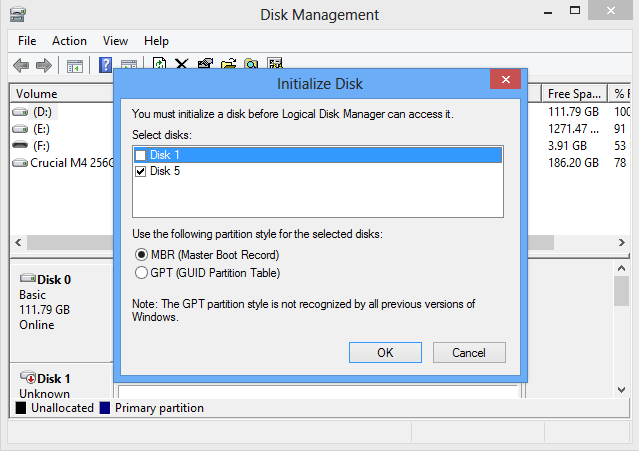This screenshot has width=639, height=451.
Task: Open the View menu
Action: [x=115, y=41]
